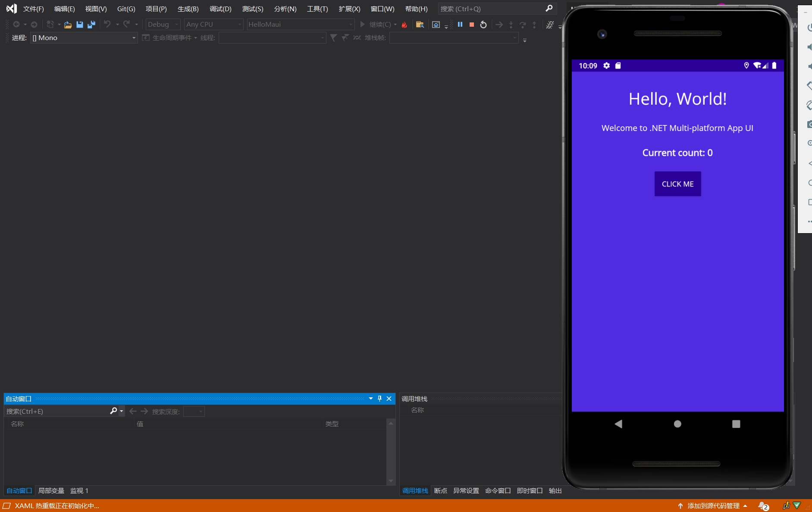The width and height of the screenshot is (812, 512).
Task: Open the Tools menu
Action: pos(317,9)
